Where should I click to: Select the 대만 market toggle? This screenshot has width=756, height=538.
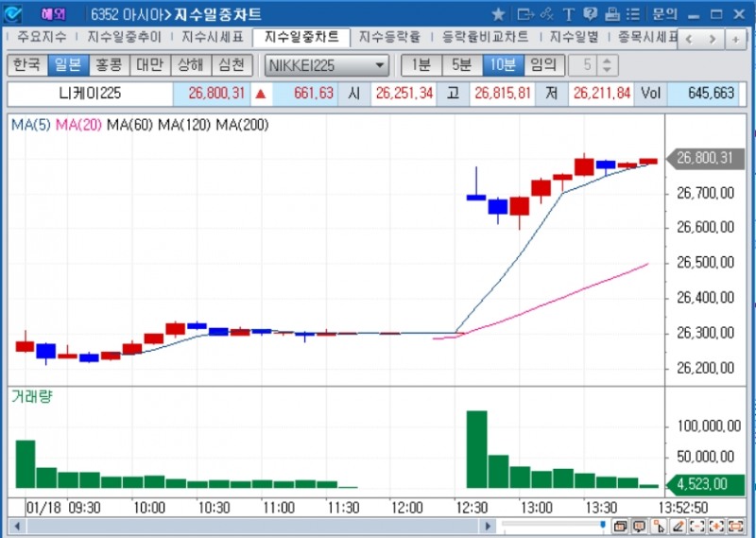150,65
